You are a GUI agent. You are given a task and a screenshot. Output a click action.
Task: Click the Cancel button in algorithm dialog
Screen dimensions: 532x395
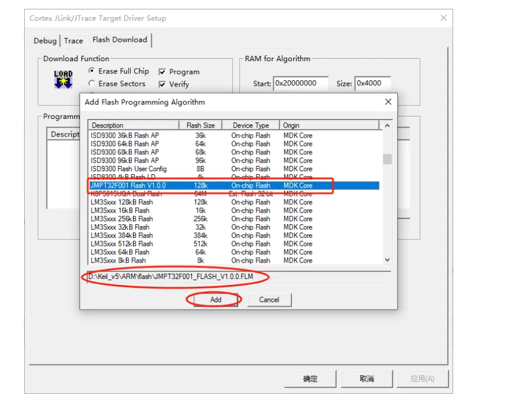coord(269,300)
